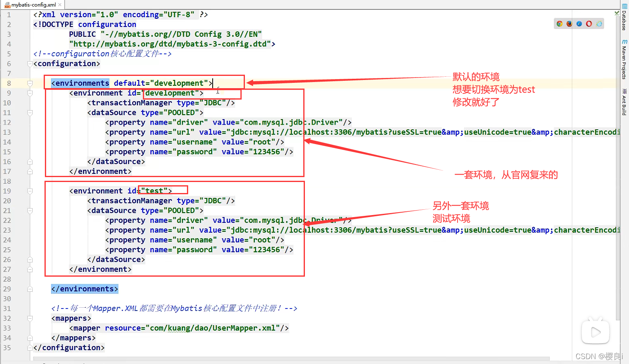Screen dimensions: 629x364
Task: Click line number 1 in the gutter
Action: point(9,15)
